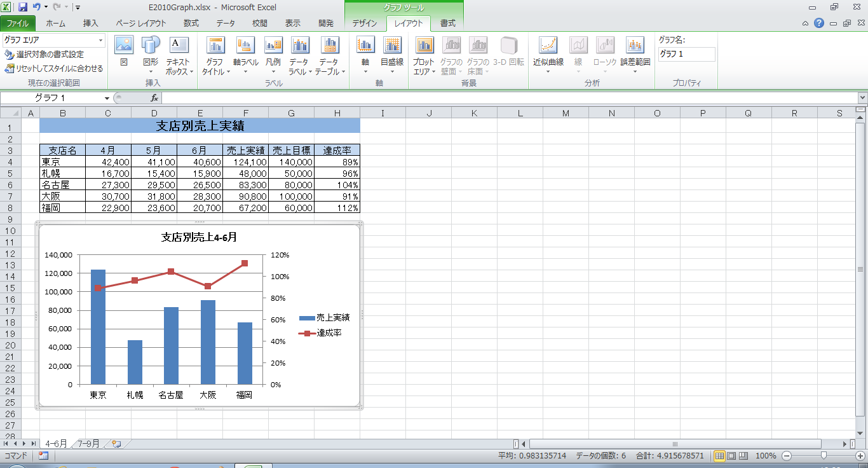The height and width of the screenshot is (468, 868).
Task: Click the 近似曲線 (Trendline) icon
Action: [x=548, y=46]
